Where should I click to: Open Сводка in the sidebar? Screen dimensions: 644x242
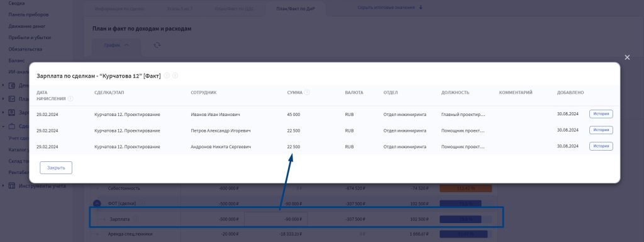coord(16,3)
